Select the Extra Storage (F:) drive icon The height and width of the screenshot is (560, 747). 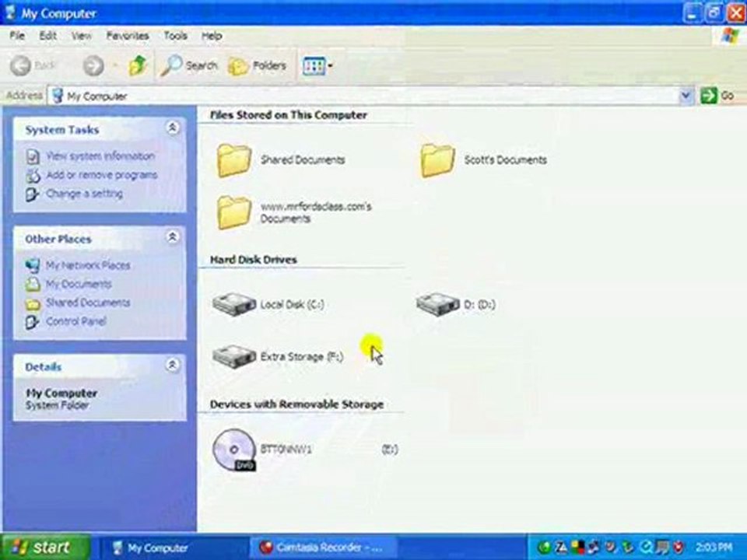(x=234, y=357)
